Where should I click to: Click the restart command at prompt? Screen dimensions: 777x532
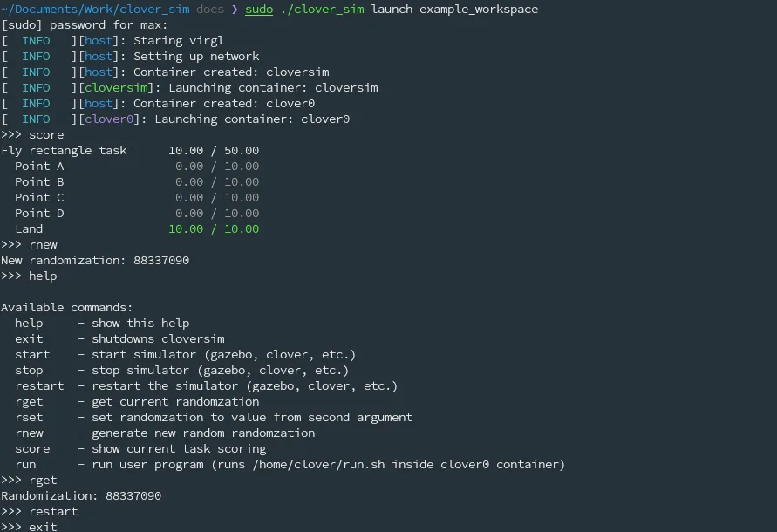point(53,512)
